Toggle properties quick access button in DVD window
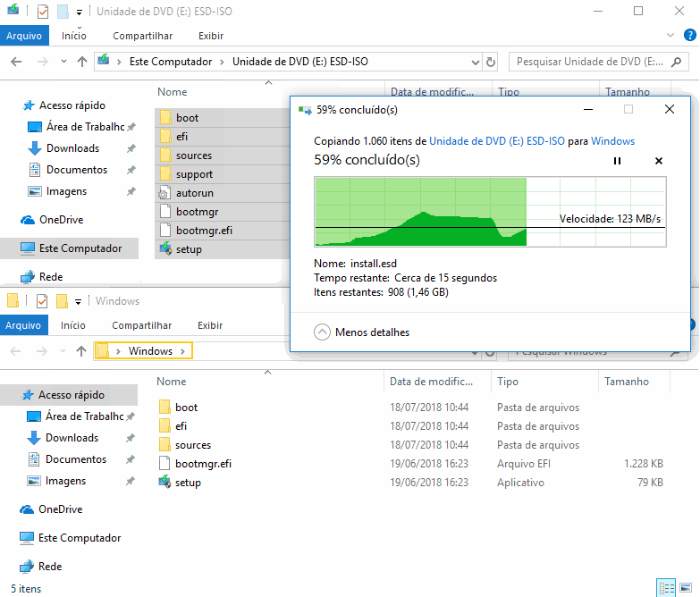 coord(42,11)
